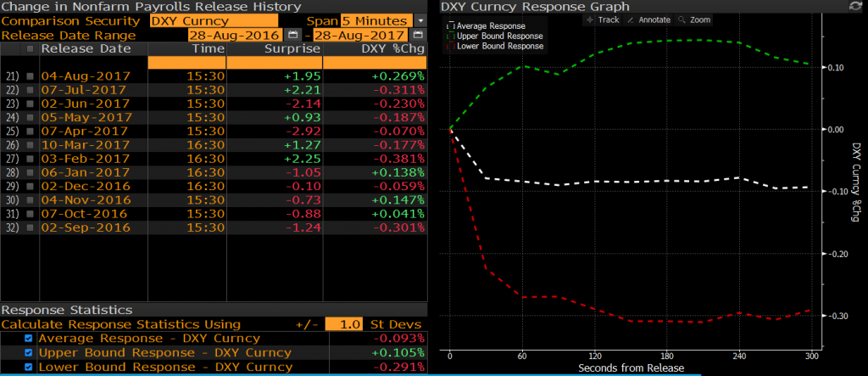868x376 pixels.
Task: Tick the checkbox for 06-Jan-2017 release
Action: click(30, 172)
